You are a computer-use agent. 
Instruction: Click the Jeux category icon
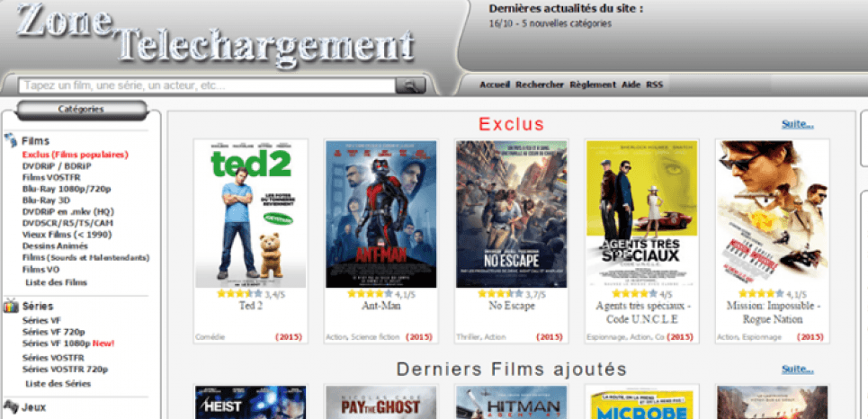coord(11,407)
